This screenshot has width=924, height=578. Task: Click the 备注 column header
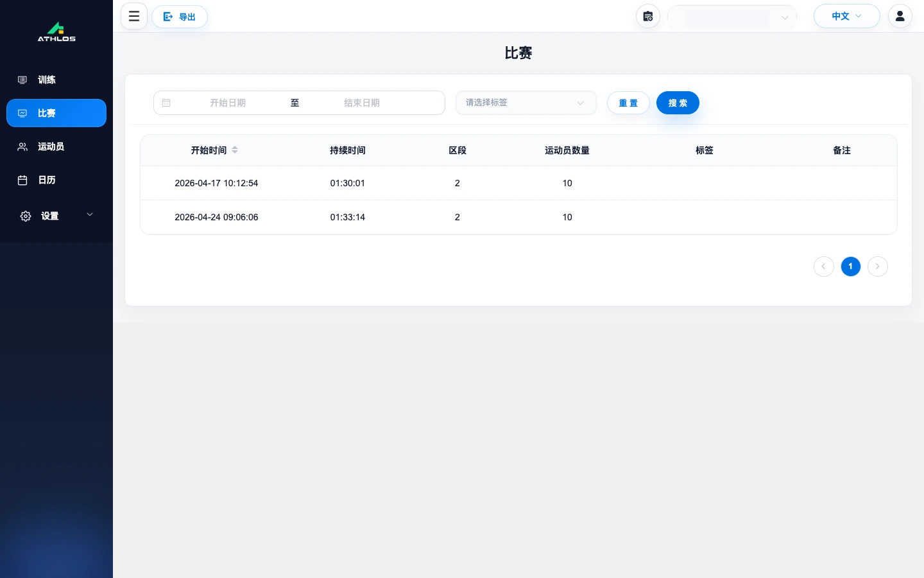(x=842, y=150)
